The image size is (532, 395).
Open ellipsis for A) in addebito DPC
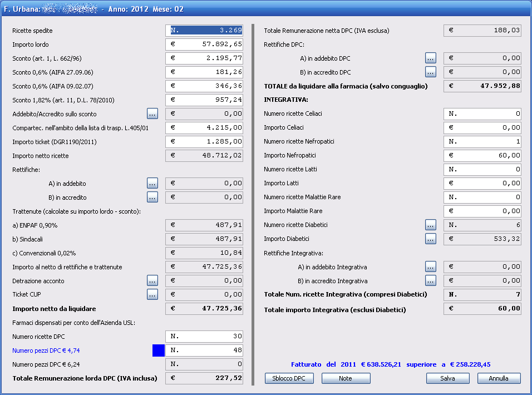(x=431, y=58)
